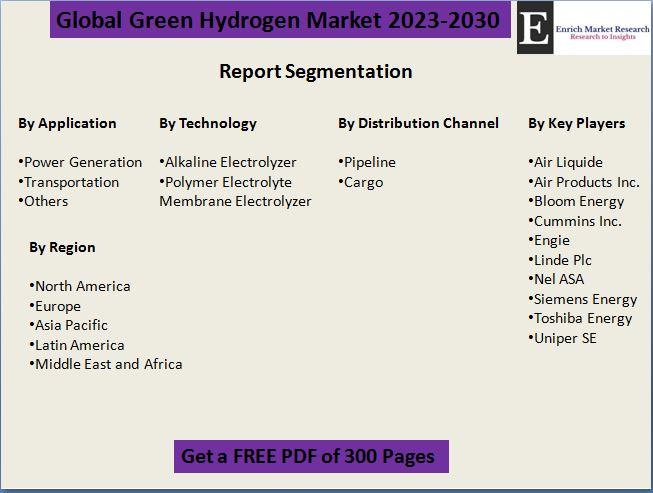Click 'Research to Insights' tagline
The width and height of the screenshot is (653, 493).
coord(603,37)
